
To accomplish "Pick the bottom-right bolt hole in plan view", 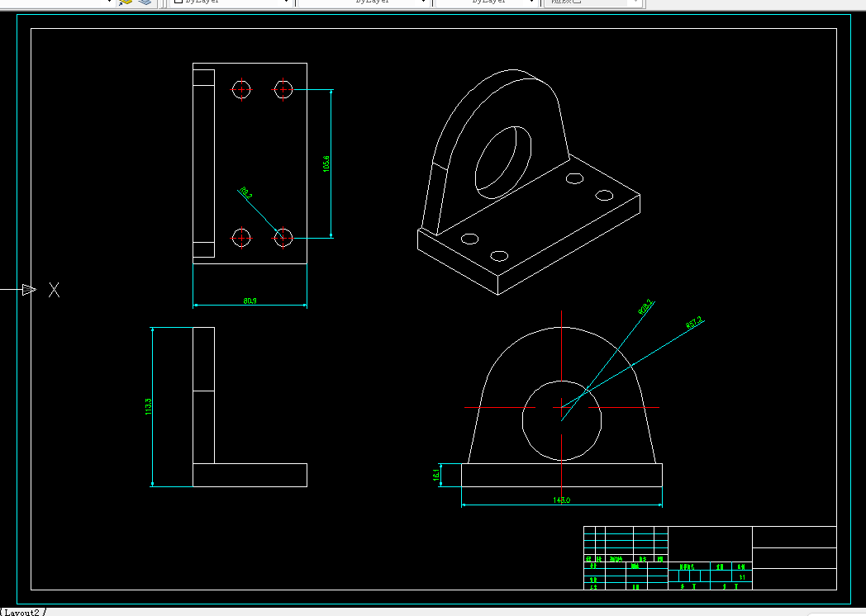I will [x=283, y=239].
